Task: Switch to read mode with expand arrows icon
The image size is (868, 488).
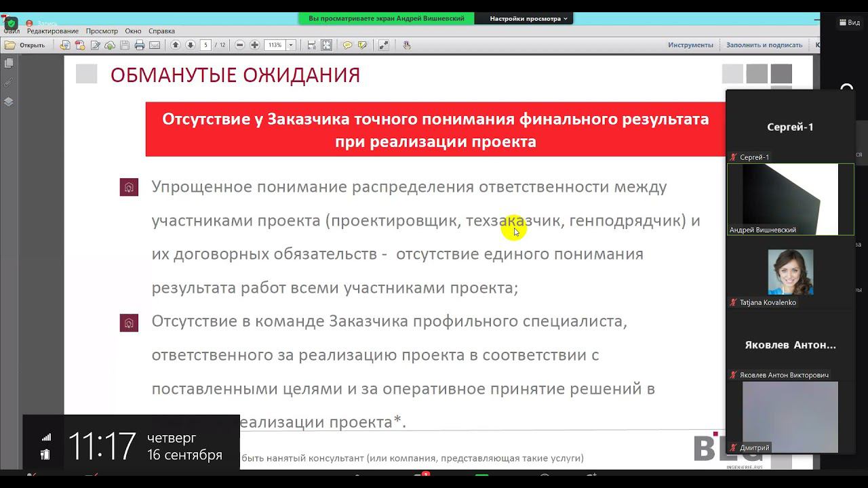Action: pyautogui.click(x=384, y=45)
